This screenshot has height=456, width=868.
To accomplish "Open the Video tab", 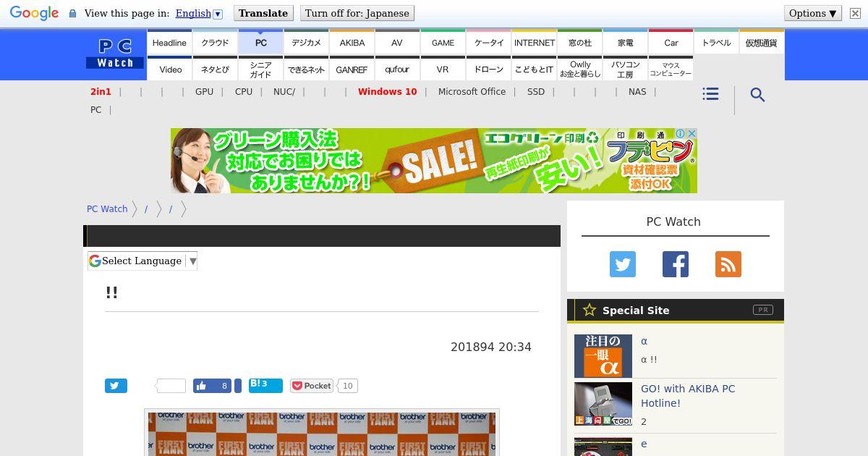I will (x=169, y=69).
